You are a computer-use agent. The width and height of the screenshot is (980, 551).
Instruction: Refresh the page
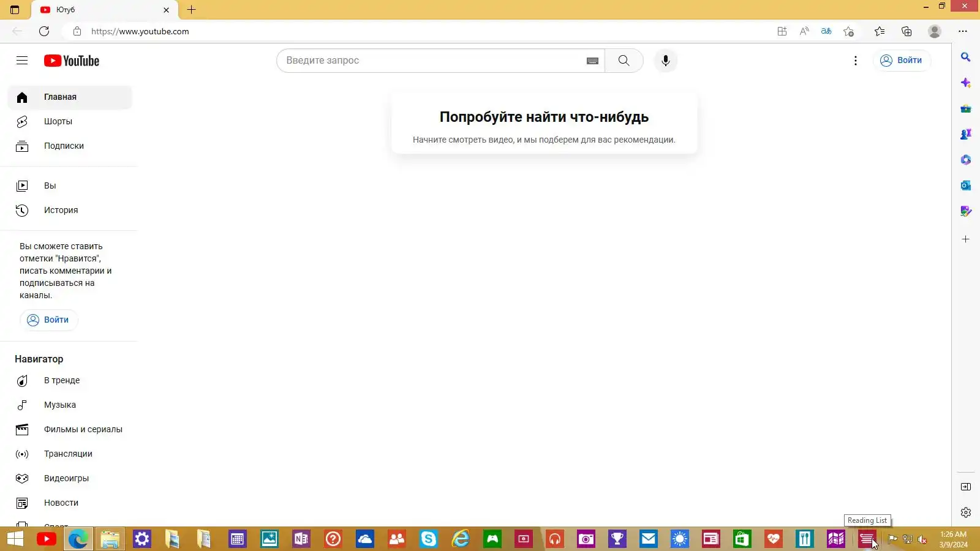44,31
